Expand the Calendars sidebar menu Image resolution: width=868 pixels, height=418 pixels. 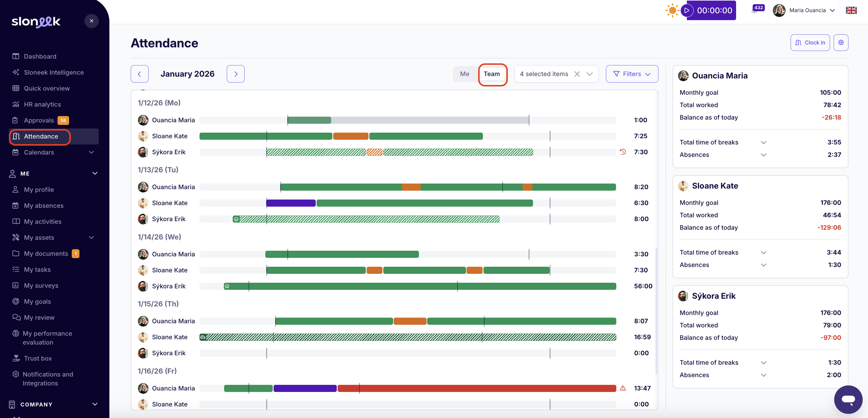[91, 152]
